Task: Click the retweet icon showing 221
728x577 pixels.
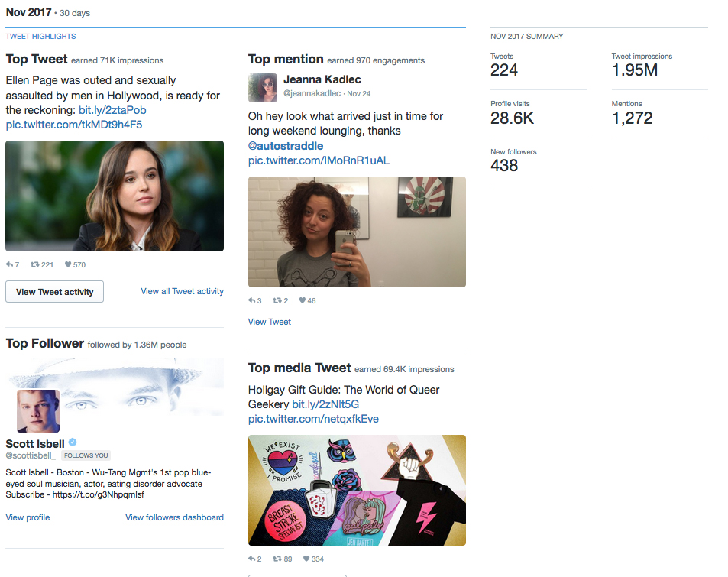Action: pyautogui.click(x=34, y=264)
